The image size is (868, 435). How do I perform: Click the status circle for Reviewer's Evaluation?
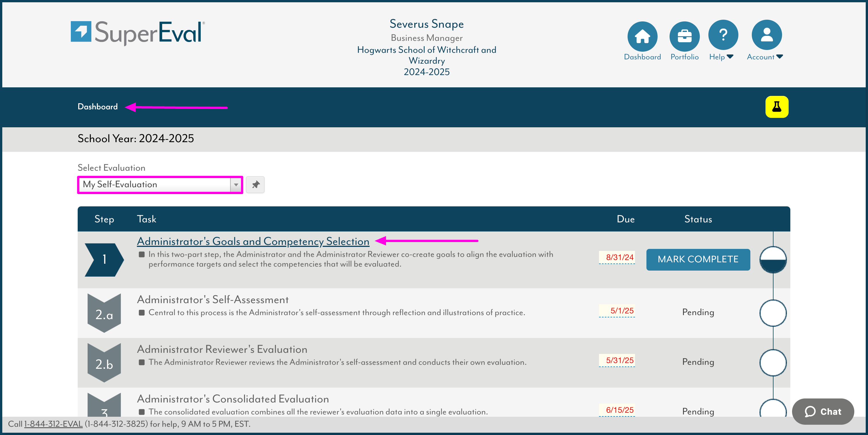pyautogui.click(x=773, y=362)
